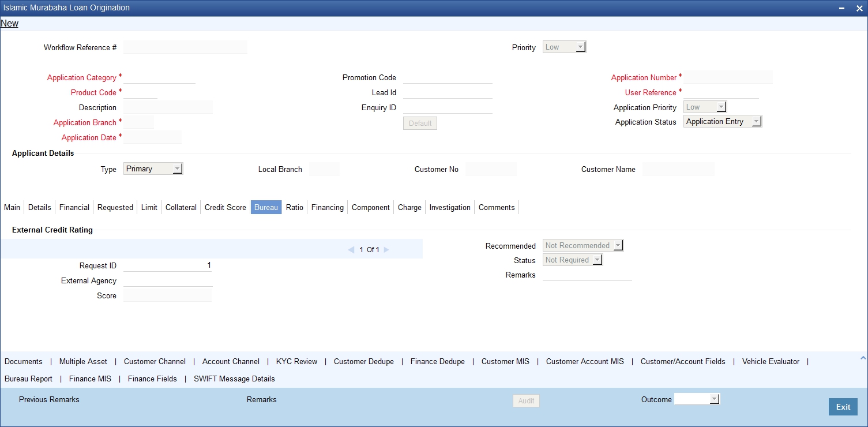
Task: Click the Lead Id field
Action: click(x=448, y=92)
